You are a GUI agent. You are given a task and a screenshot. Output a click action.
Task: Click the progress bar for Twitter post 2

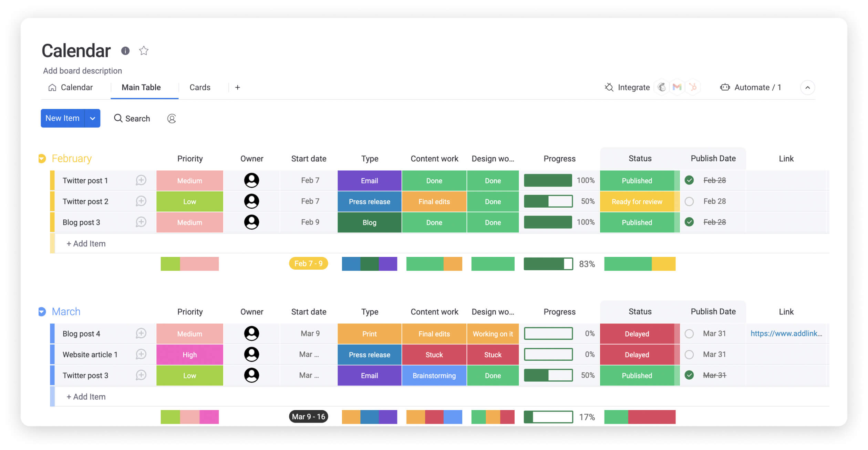[x=548, y=201]
